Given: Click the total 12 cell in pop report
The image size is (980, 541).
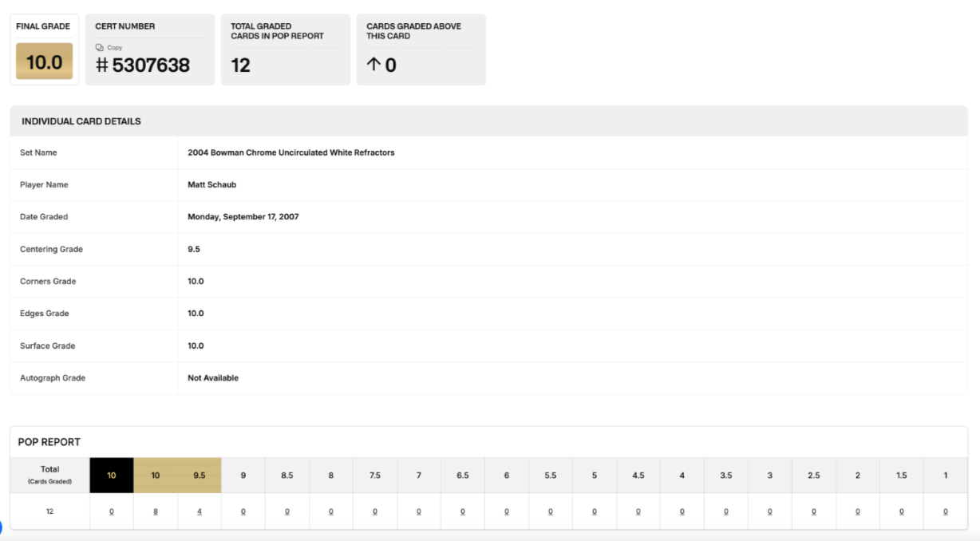Looking at the screenshot, I should pyautogui.click(x=49, y=511).
